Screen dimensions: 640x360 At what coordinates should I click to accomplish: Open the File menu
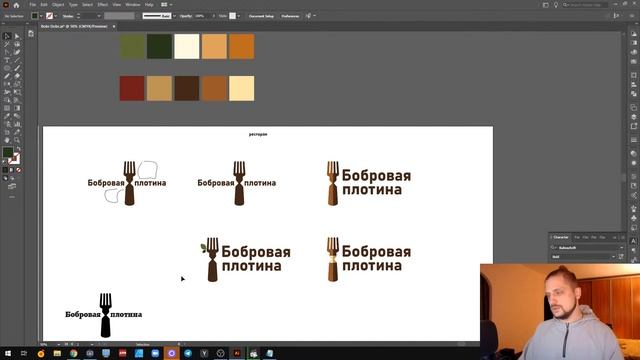(32, 4)
